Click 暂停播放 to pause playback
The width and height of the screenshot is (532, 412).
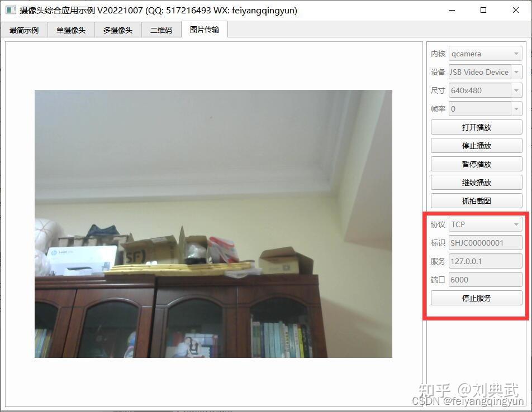click(476, 164)
